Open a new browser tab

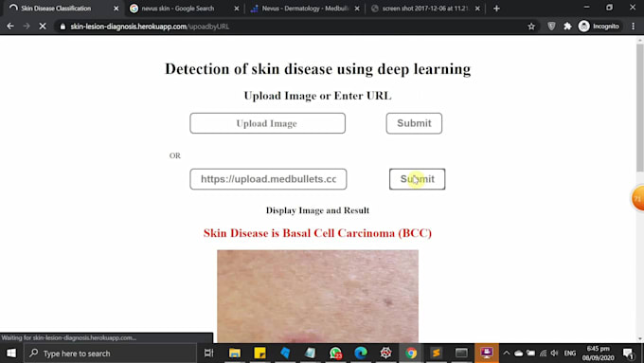click(x=496, y=9)
